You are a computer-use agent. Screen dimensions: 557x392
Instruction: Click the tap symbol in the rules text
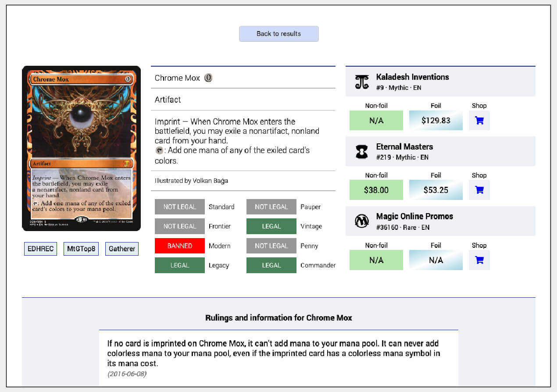[158, 150]
